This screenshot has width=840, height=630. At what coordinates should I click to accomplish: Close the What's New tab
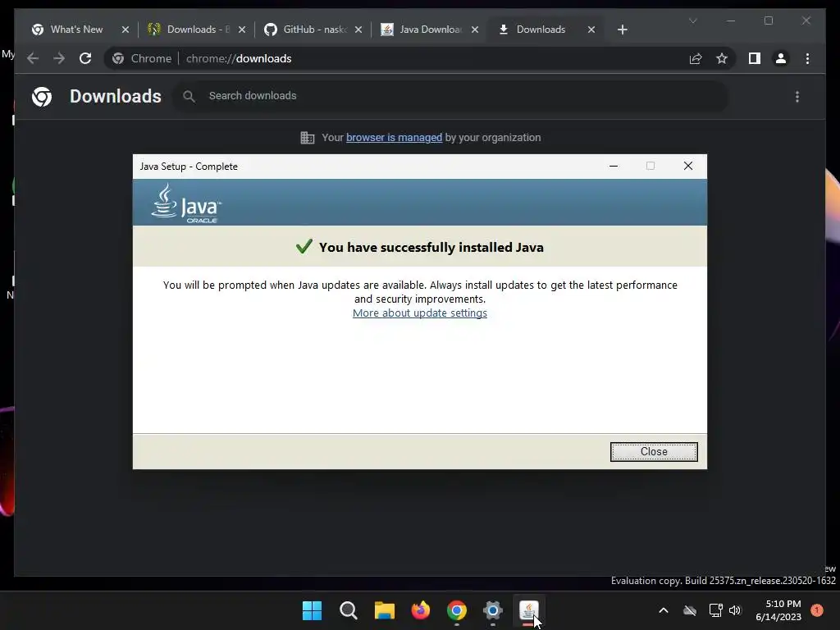click(x=126, y=30)
